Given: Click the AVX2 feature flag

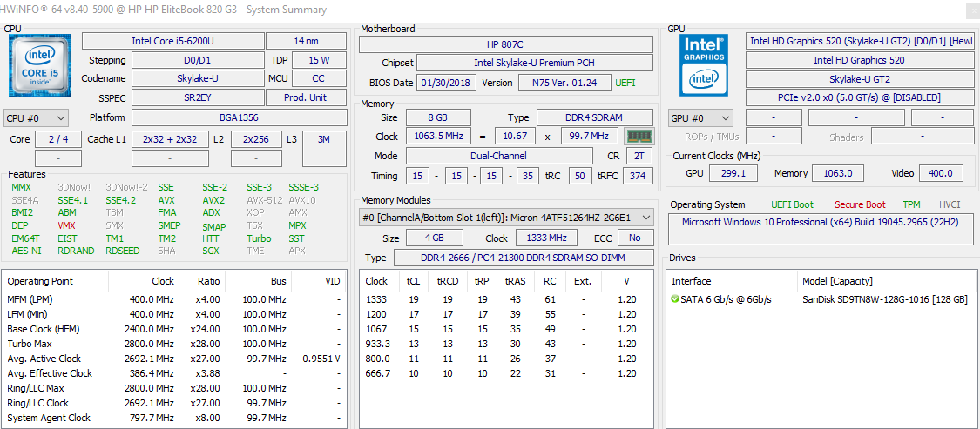Looking at the screenshot, I should point(213,200).
